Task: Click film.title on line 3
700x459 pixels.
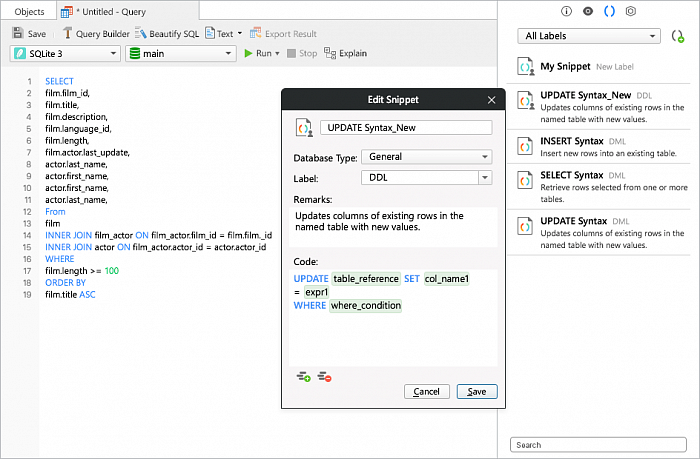Action: point(62,105)
